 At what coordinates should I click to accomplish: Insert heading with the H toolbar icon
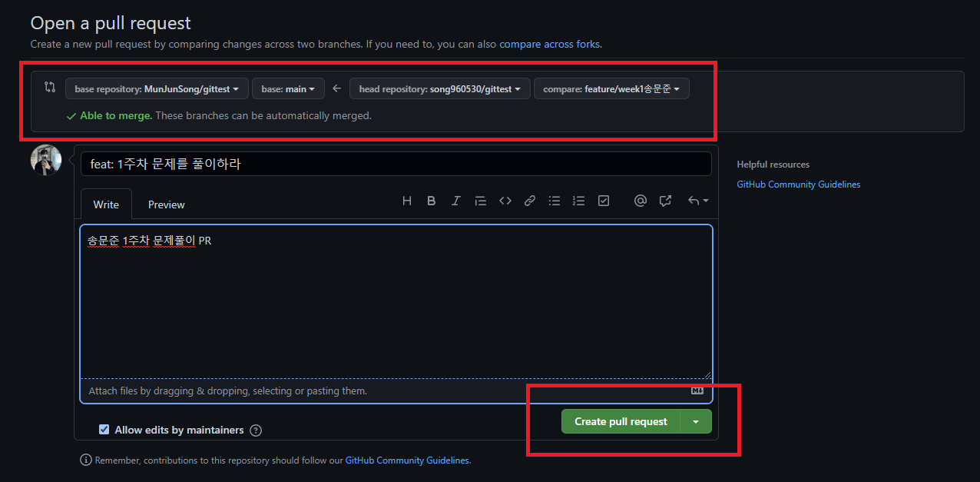point(407,201)
